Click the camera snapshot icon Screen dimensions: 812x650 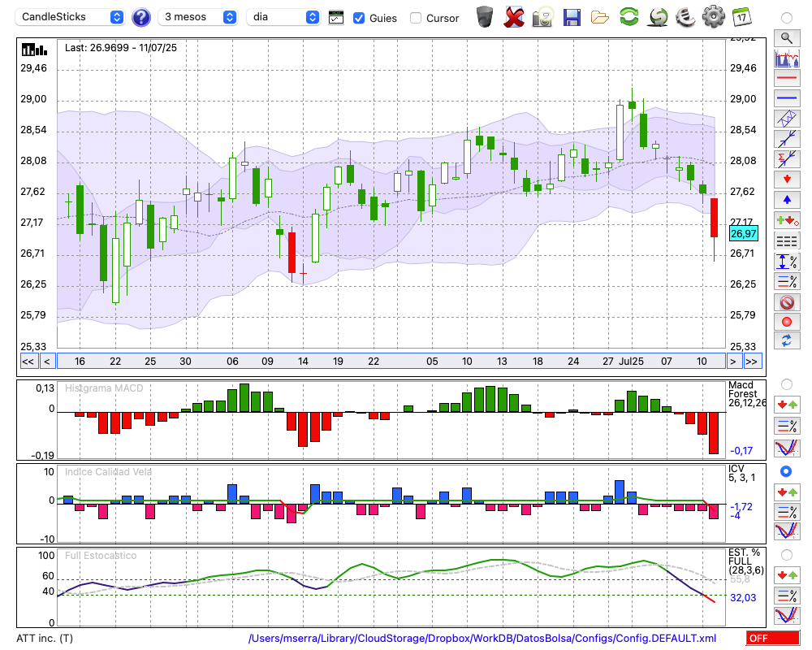point(542,16)
